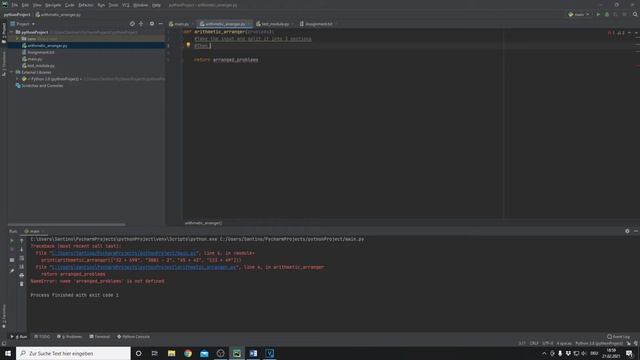Collapse the pythonProject root folder
Viewport: 640px width, 360px height.
pyautogui.click(x=12, y=32)
